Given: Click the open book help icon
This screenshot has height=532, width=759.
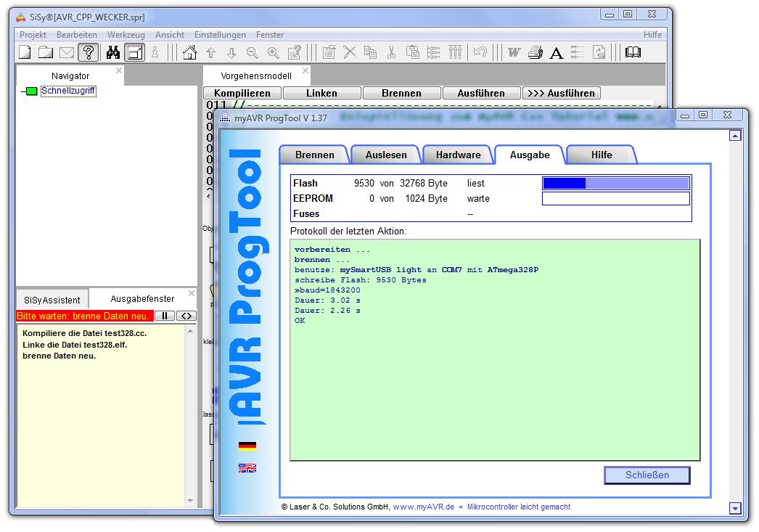Looking at the screenshot, I should [633, 52].
